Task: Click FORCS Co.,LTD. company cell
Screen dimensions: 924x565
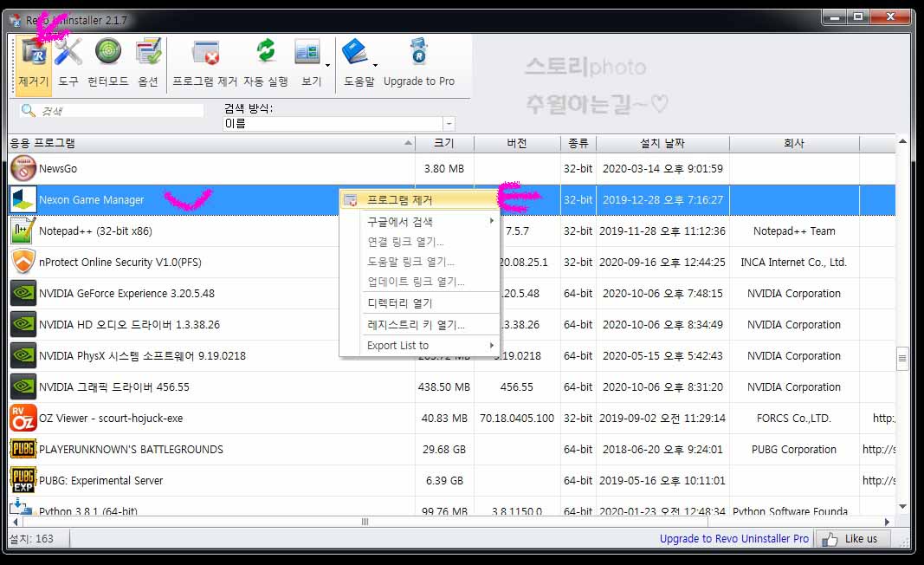Action: (x=794, y=419)
